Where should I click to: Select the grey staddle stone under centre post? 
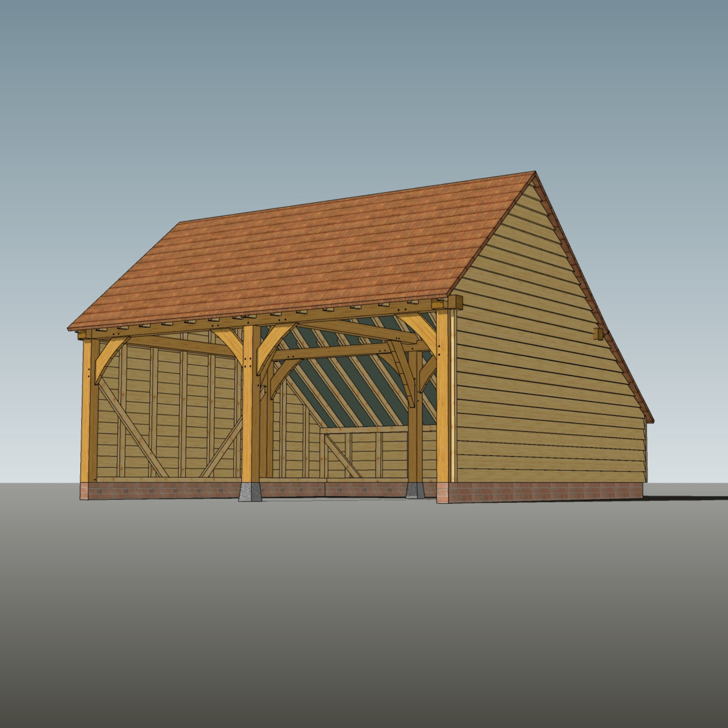250,492
